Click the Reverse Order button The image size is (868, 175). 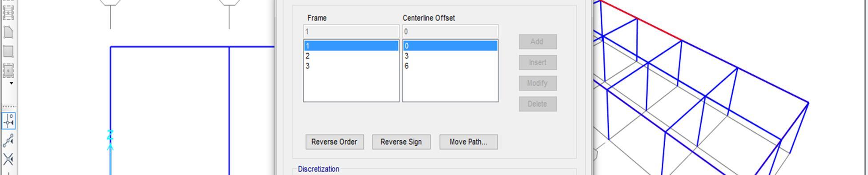[x=334, y=142]
